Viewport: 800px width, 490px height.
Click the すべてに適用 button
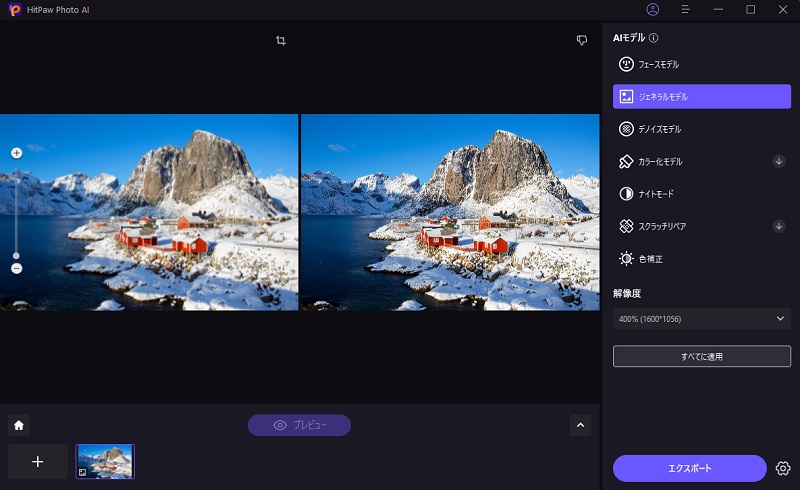701,356
